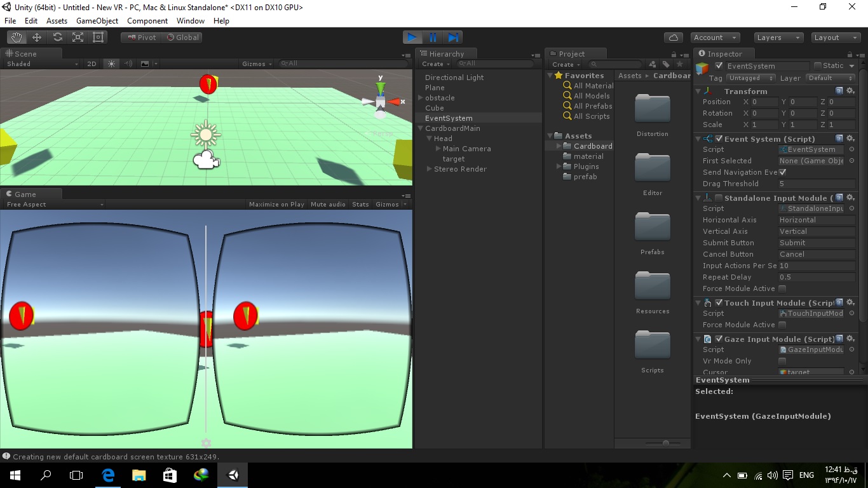
Task: Open scene effects image icon
Action: (x=145, y=64)
